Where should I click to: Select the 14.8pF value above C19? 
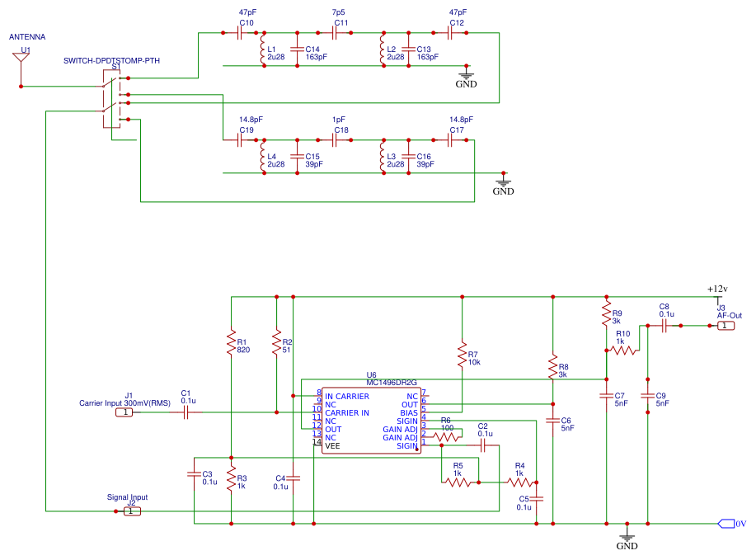click(251, 120)
